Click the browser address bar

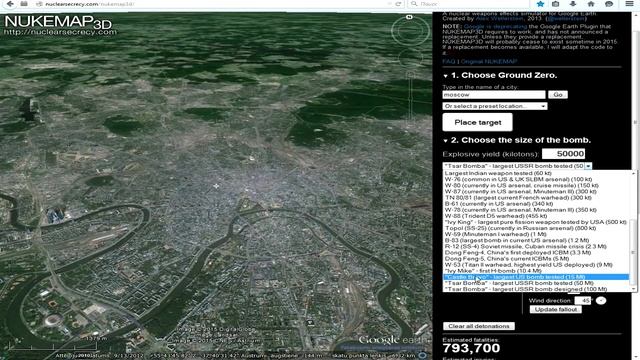212,4
